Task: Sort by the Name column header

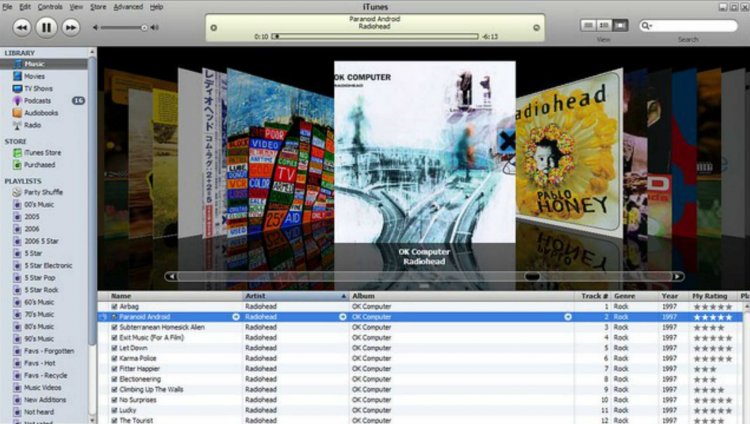Action: pos(175,296)
